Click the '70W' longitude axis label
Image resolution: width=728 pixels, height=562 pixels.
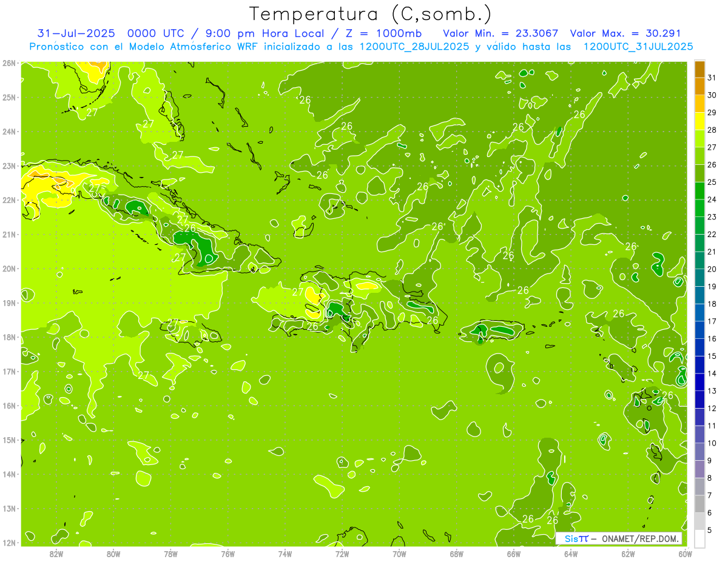pos(399,554)
